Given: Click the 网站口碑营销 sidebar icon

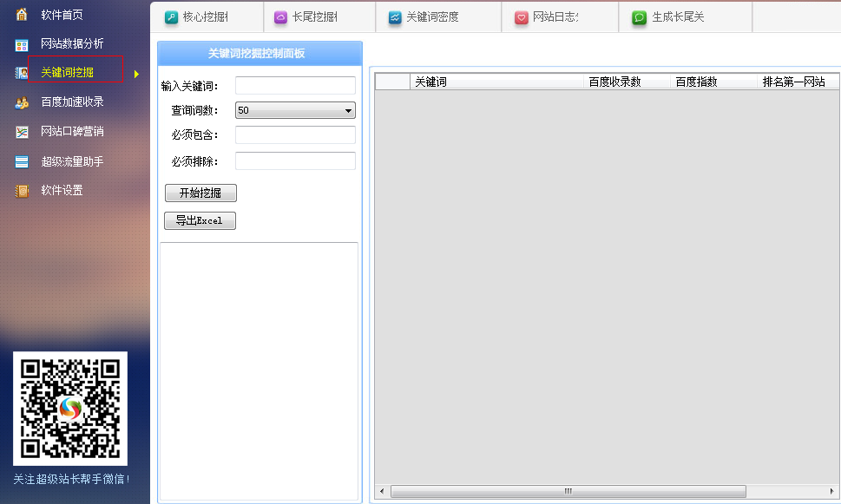Looking at the screenshot, I should point(22,132).
